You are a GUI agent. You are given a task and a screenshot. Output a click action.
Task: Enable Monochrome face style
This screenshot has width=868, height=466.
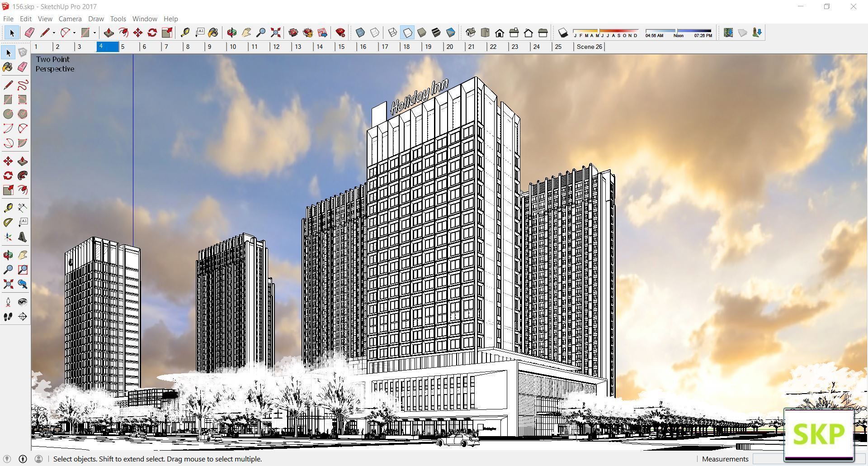(451, 33)
